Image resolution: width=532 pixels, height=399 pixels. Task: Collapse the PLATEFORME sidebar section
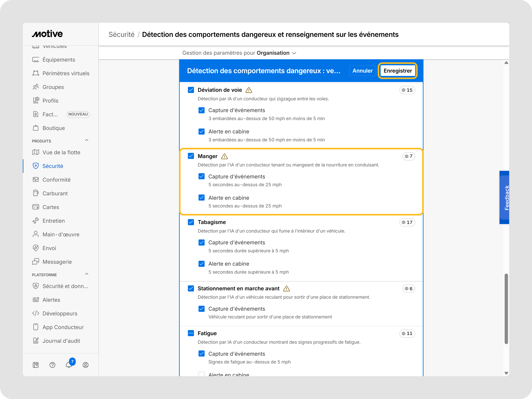(87, 274)
